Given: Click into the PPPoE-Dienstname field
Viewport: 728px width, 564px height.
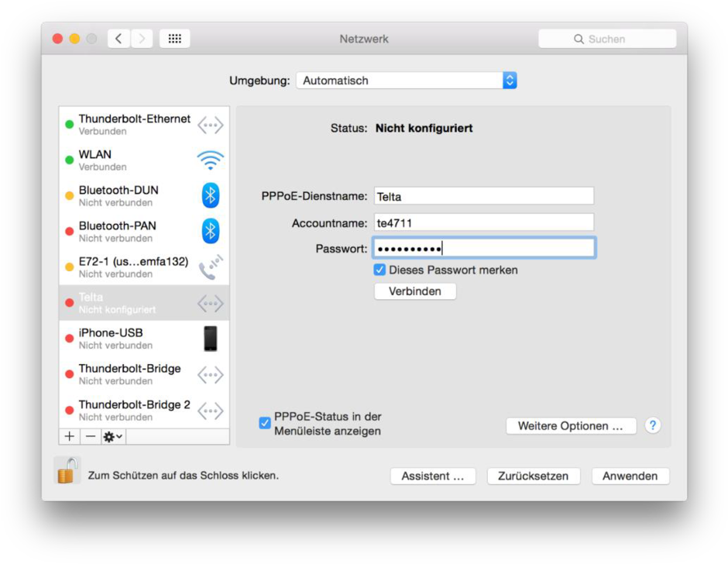Looking at the screenshot, I should coord(484,196).
